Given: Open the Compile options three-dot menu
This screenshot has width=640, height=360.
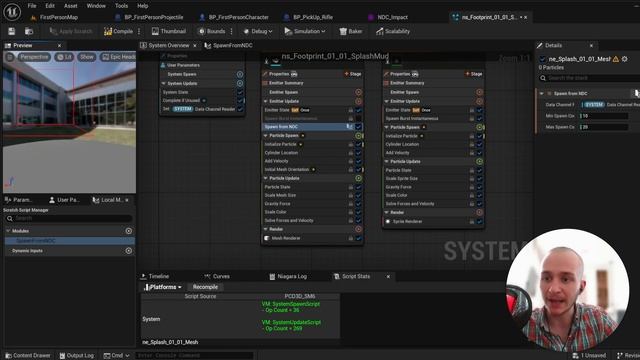Looking at the screenshot, I should pyautogui.click(x=139, y=31).
